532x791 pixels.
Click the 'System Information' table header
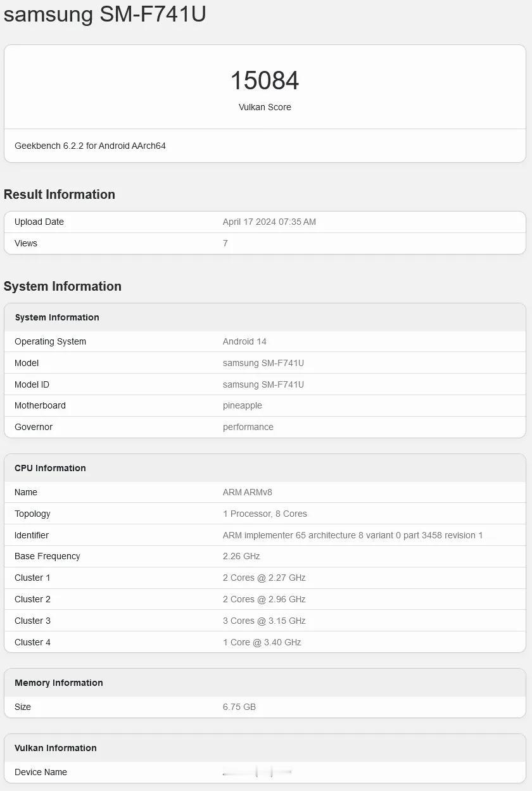pos(57,317)
